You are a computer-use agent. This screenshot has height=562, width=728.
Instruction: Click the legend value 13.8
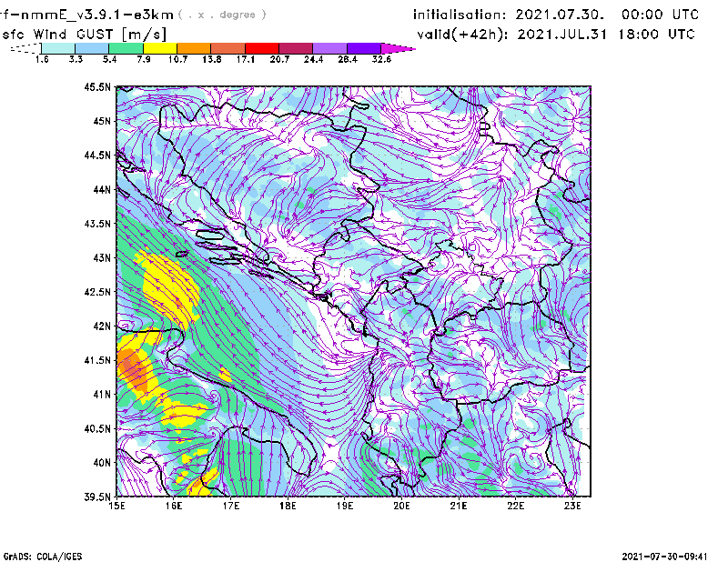pos(212,59)
